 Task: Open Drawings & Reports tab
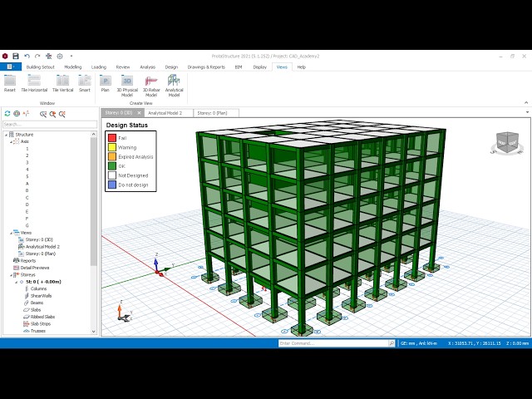(x=206, y=67)
